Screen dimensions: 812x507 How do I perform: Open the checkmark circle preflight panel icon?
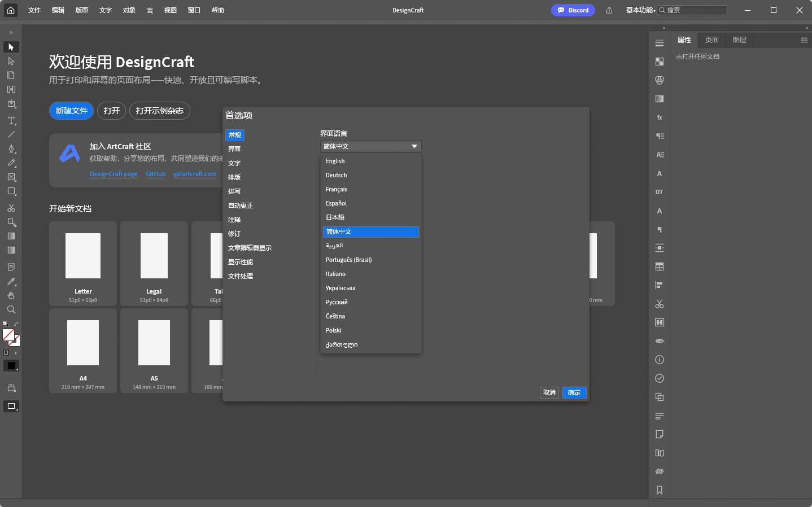(660, 378)
